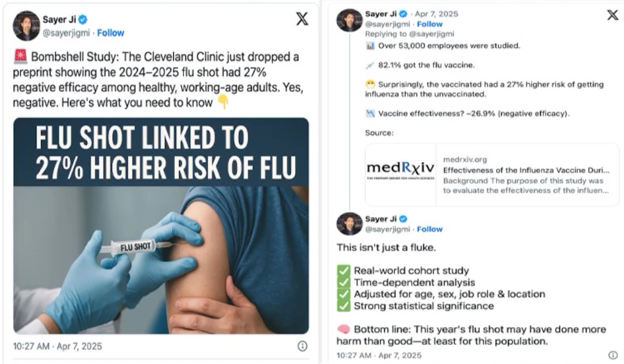Open Sayer Ji's avatar in left tweet
The height and width of the screenshot is (364, 624).
click(x=27, y=26)
